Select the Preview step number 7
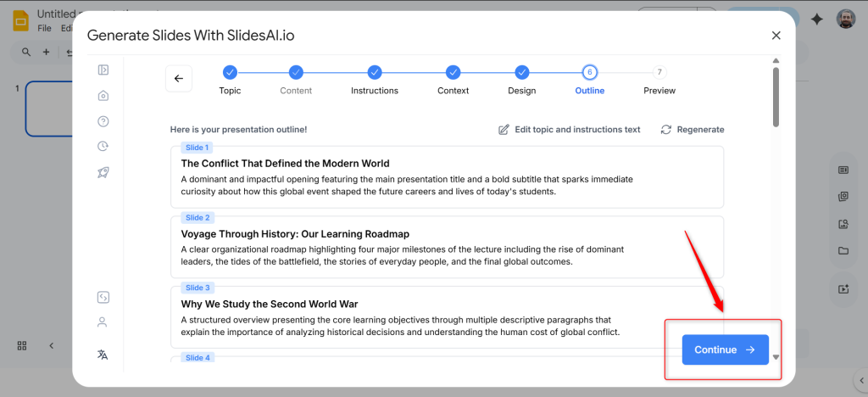This screenshot has width=868, height=397. coord(659,80)
